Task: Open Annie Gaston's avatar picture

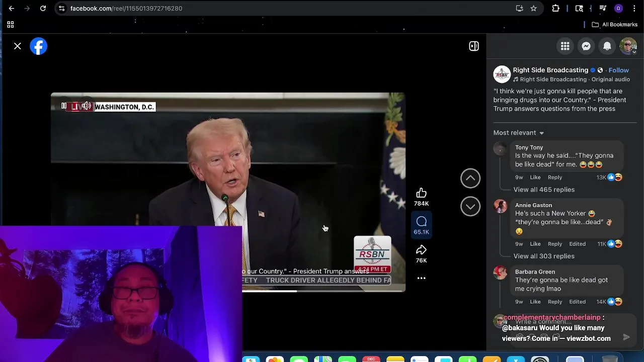Action: [500, 206]
